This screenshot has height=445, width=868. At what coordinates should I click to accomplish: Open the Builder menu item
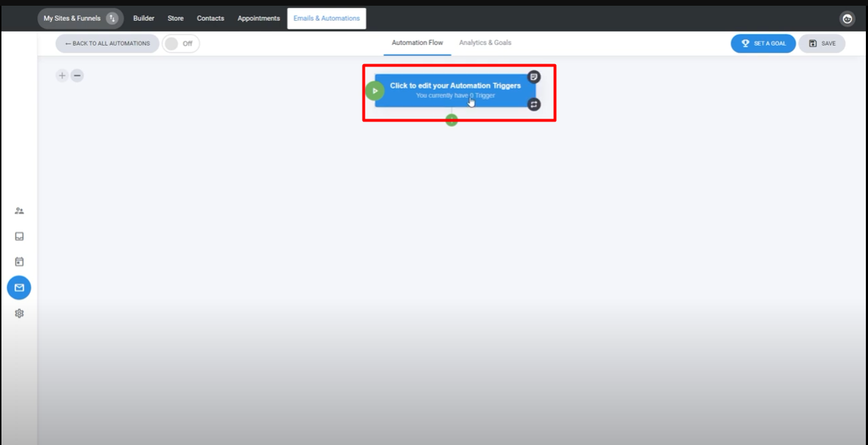pos(143,19)
